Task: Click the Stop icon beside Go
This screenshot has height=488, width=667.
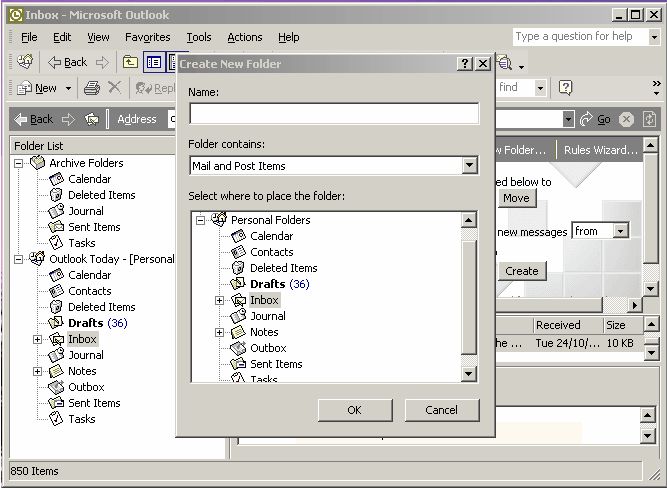Action: pyautogui.click(x=626, y=120)
